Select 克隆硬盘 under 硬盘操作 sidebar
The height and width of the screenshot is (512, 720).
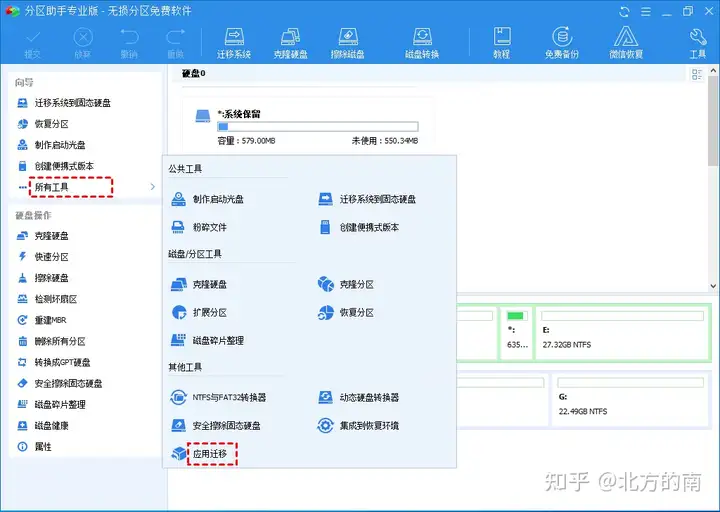pyautogui.click(x=43, y=236)
